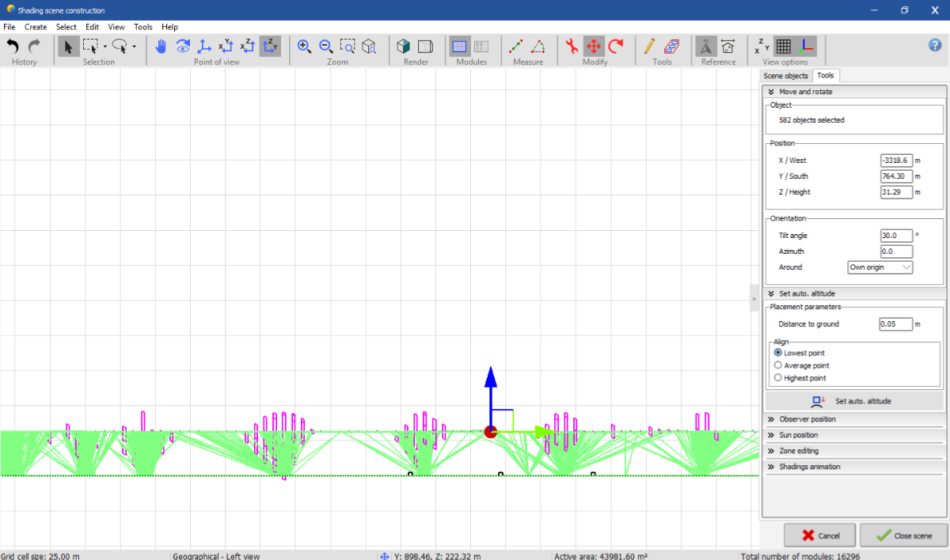The height and width of the screenshot is (560, 950).
Task: Open the Around origin dropdown
Action: coord(880,267)
